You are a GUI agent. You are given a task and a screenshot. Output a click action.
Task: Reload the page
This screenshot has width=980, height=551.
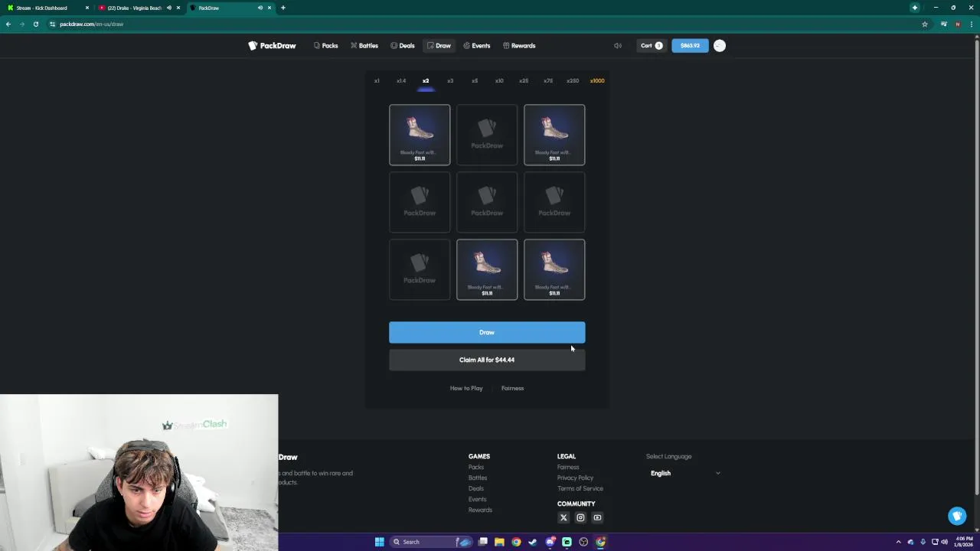click(36, 24)
